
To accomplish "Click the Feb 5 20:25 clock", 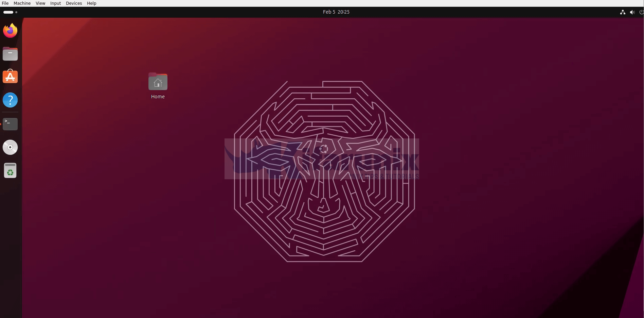I will 336,12.
